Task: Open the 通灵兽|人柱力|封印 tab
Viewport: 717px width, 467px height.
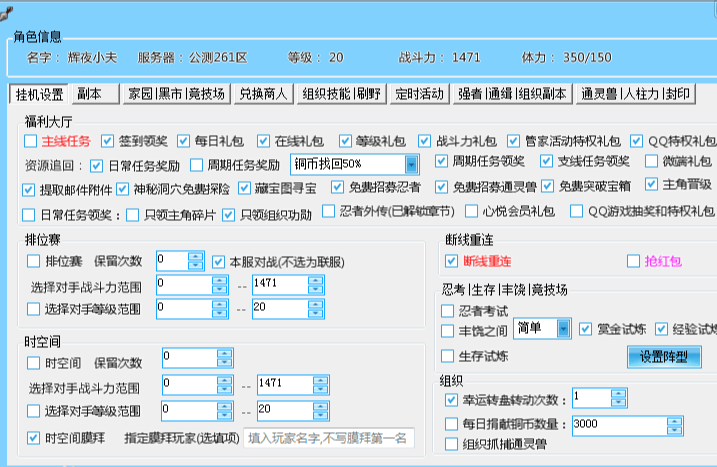Action: tap(636, 94)
